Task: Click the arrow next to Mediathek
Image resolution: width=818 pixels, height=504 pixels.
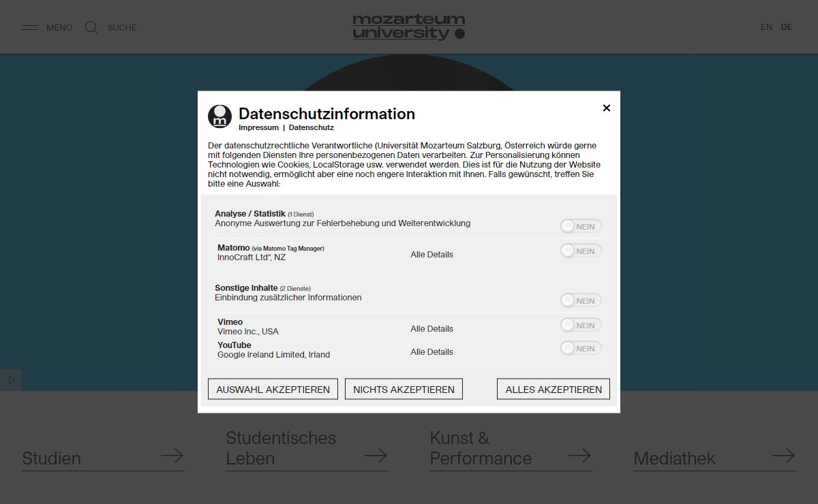Action: (x=784, y=455)
